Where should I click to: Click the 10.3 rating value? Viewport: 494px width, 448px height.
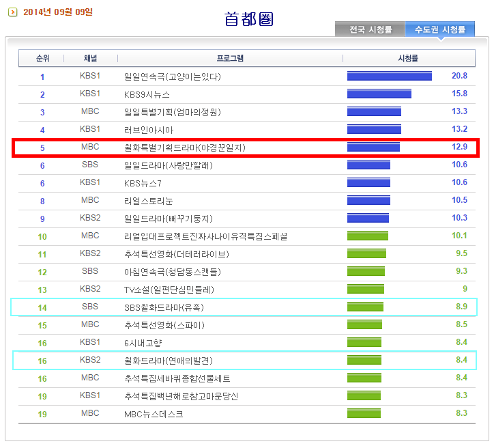pyautogui.click(x=459, y=218)
